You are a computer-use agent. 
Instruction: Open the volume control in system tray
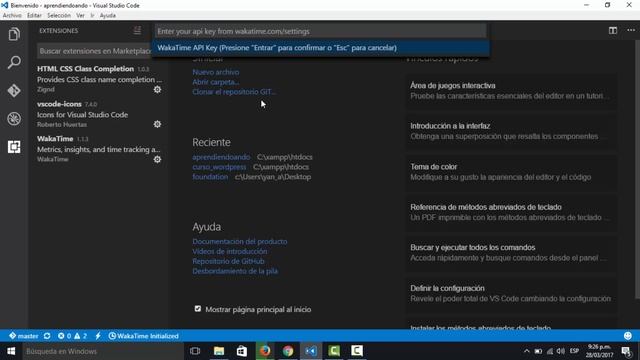pos(561,351)
